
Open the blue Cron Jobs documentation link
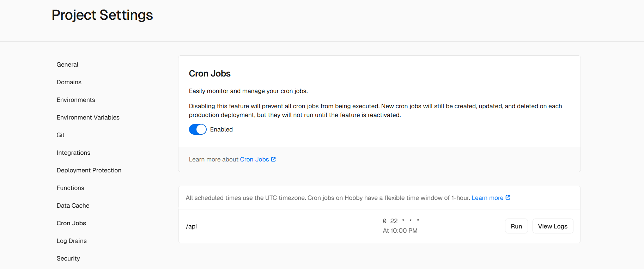click(x=254, y=159)
